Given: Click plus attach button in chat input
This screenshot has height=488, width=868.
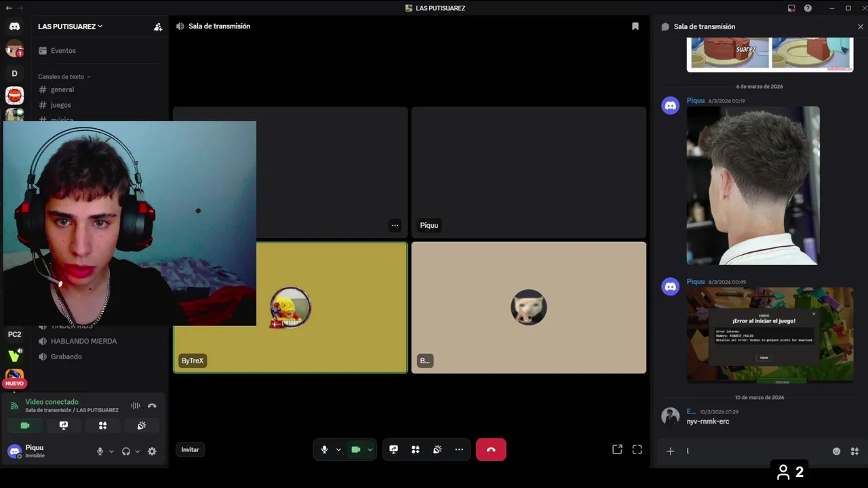Looking at the screenshot, I should tap(670, 451).
